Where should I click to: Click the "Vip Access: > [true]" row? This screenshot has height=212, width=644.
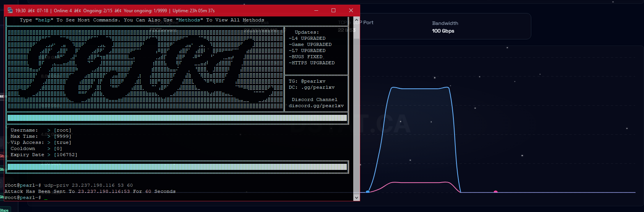[x=41, y=142]
